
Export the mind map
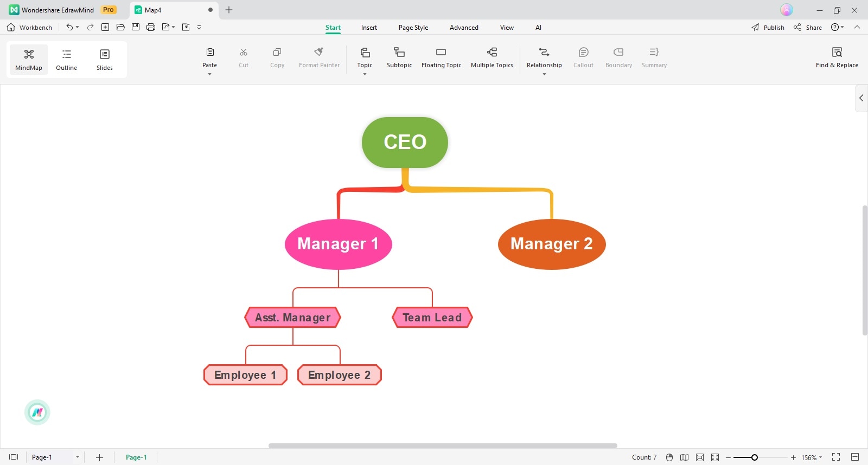166,27
